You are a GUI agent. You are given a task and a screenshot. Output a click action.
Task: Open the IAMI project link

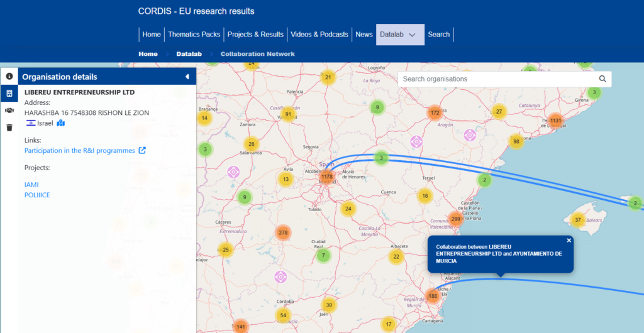click(31, 185)
